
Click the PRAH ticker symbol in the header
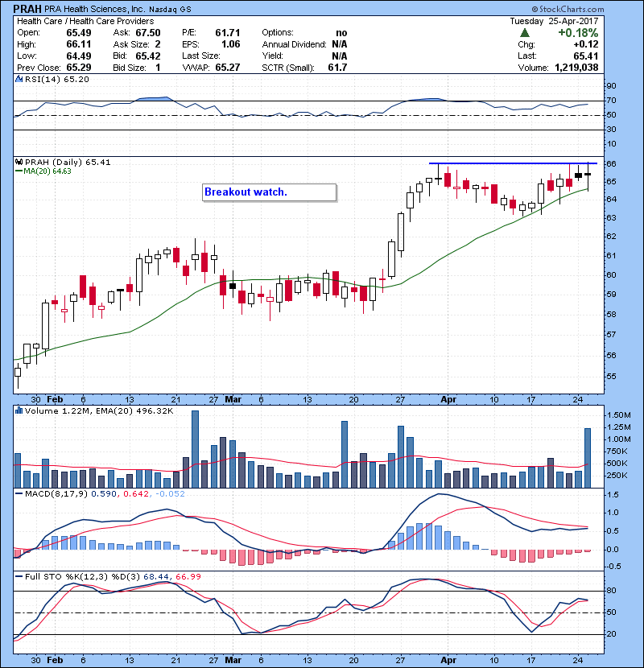point(27,9)
